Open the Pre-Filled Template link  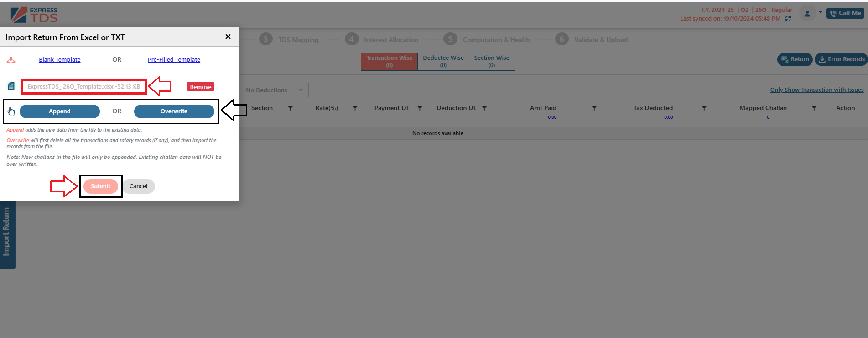pyautogui.click(x=174, y=59)
